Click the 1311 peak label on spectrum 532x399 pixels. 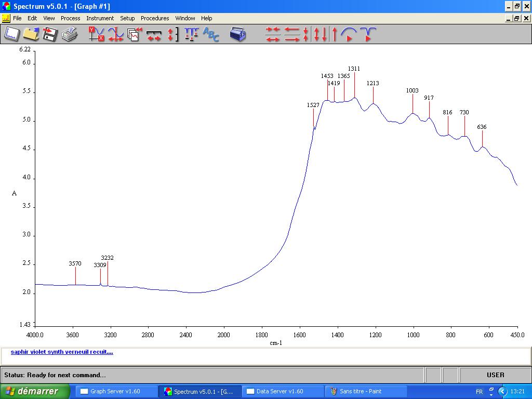[354, 69]
